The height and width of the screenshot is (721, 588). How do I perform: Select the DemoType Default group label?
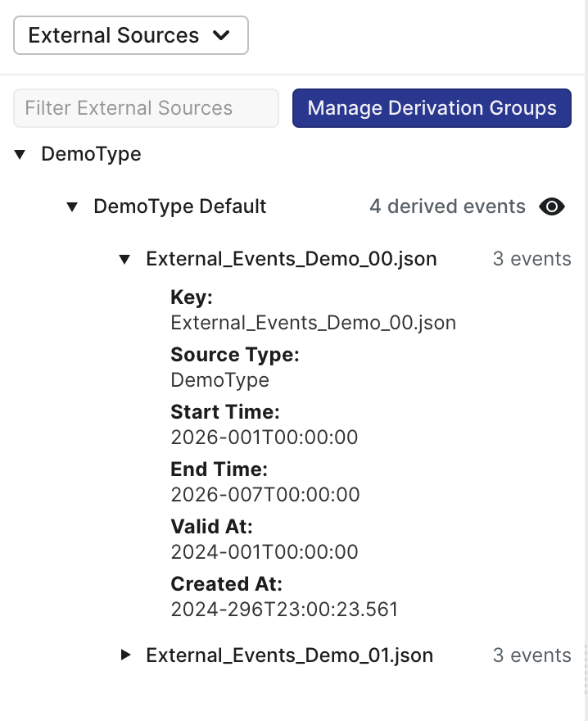tap(180, 206)
